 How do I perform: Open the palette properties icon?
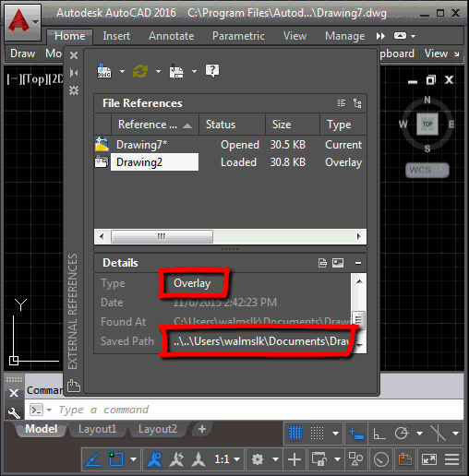tap(74, 90)
